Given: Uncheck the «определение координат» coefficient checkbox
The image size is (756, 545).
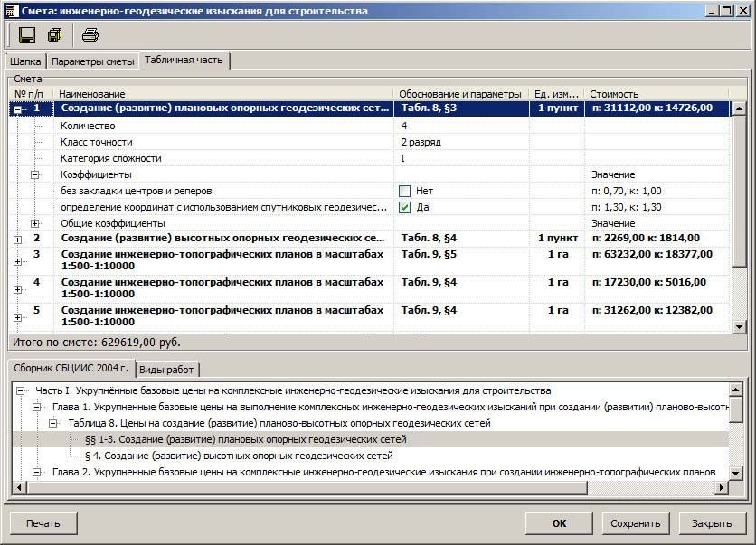Looking at the screenshot, I should pyautogui.click(x=404, y=207).
